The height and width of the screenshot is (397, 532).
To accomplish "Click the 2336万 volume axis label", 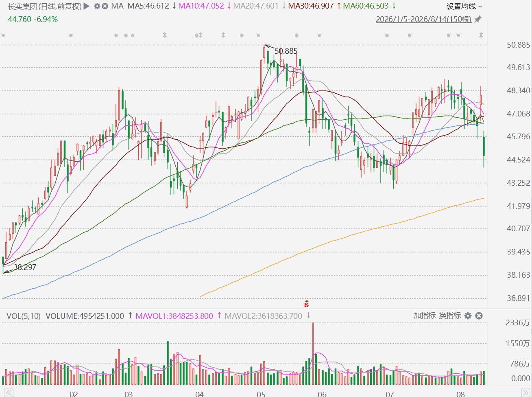I will click(x=518, y=322).
